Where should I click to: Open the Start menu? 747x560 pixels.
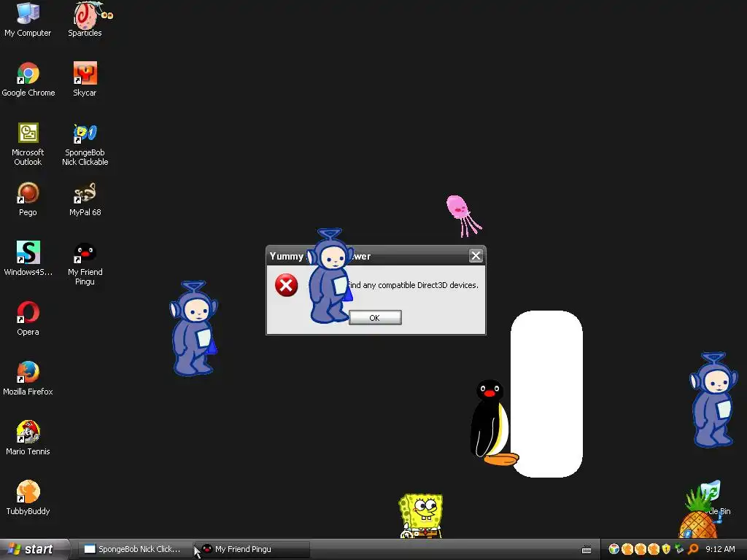[34, 549]
